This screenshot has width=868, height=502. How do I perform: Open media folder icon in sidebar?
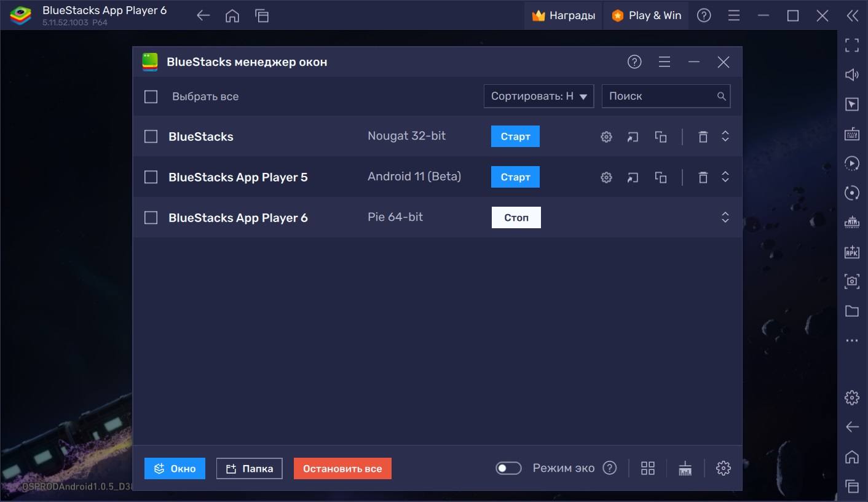point(852,311)
